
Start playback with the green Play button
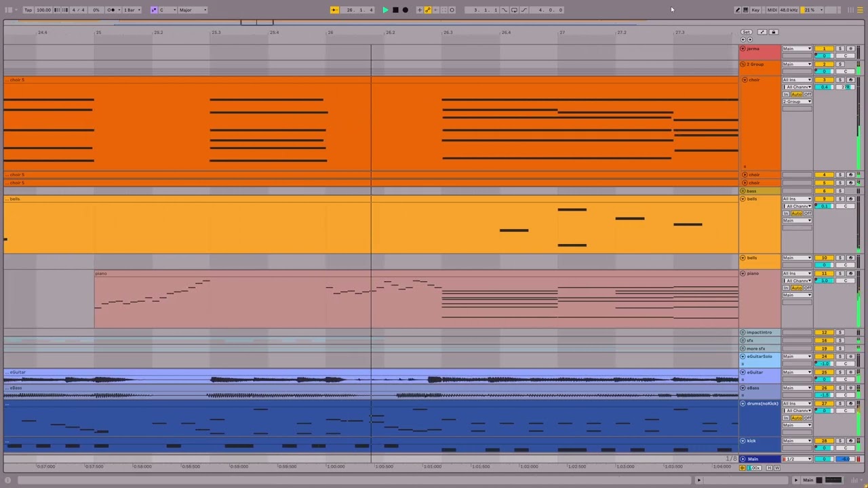tap(385, 10)
